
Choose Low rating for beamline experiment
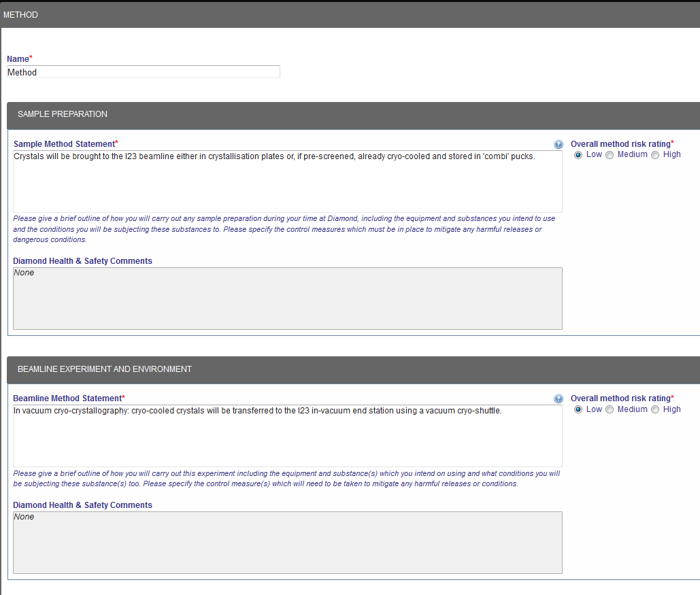pyautogui.click(x=578, y=409)
